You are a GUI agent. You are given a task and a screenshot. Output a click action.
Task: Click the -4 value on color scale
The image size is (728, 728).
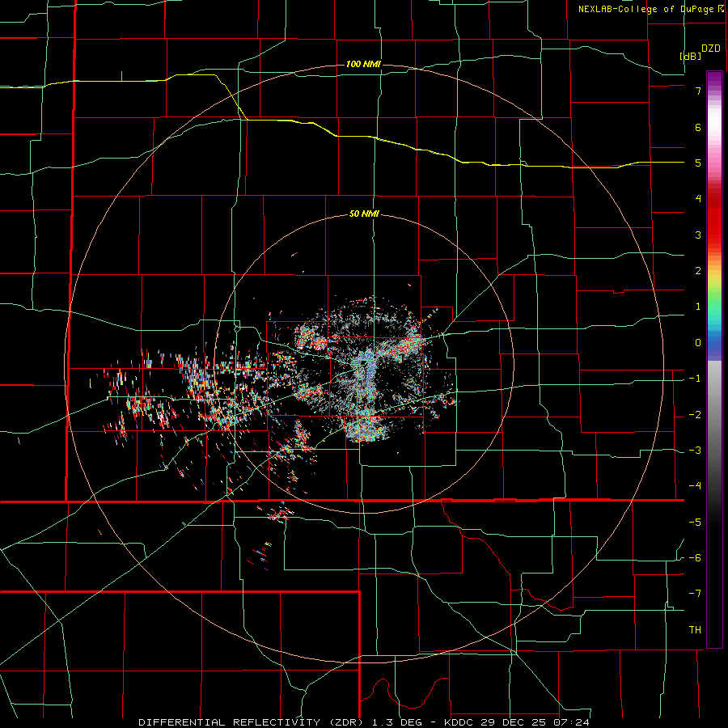coord(695,485)
